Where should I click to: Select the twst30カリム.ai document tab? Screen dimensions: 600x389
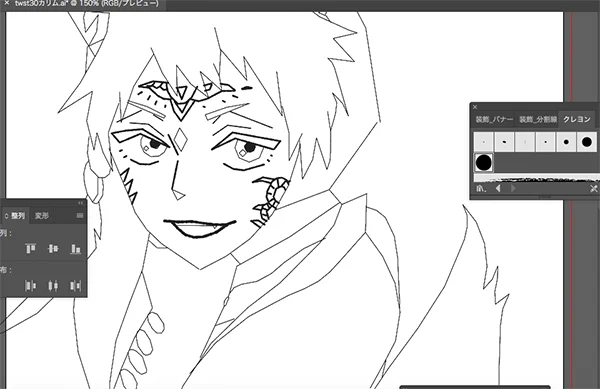[86, 3]
